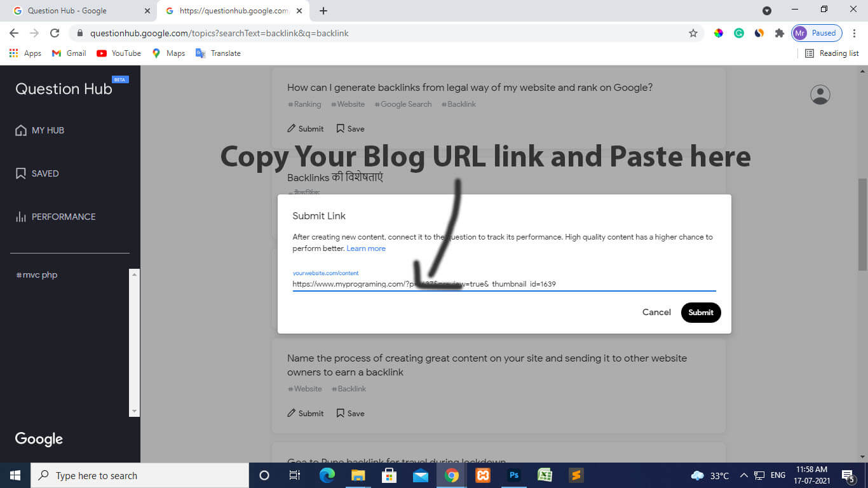Expand hidden icons in the system tray
868x488 pixels.
(x=743, y=475)
